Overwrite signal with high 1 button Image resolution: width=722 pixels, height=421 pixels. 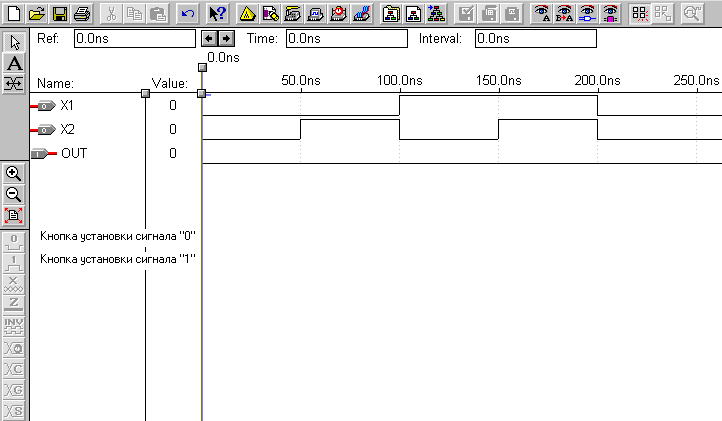point(14,263)
